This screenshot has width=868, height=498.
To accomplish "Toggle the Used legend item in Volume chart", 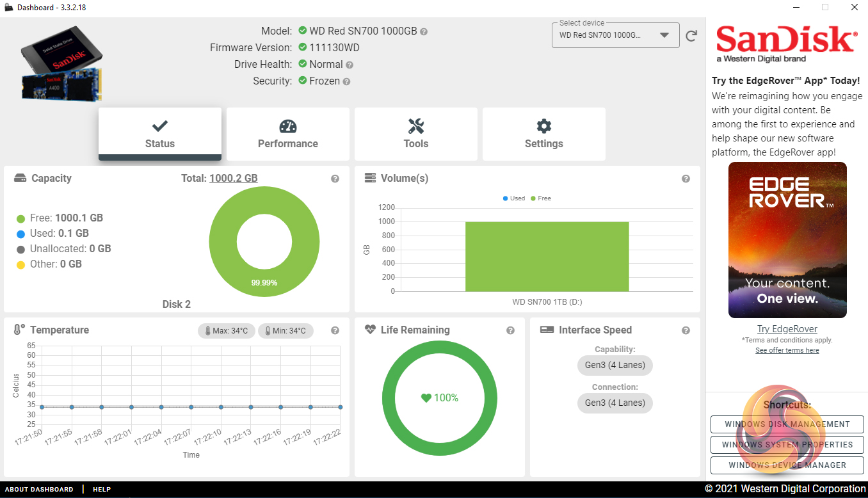I will (513, 198).
